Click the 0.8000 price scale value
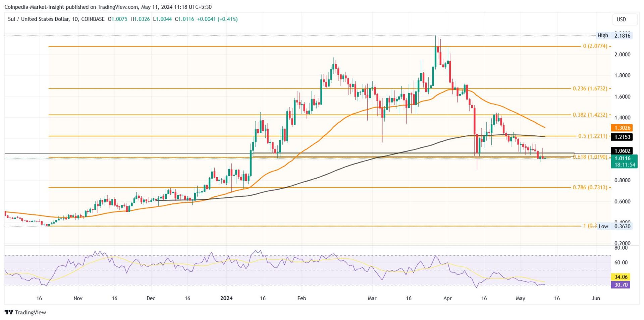This screenshot has width=644, height=320. pyautogui.click(x=622, y=180)
